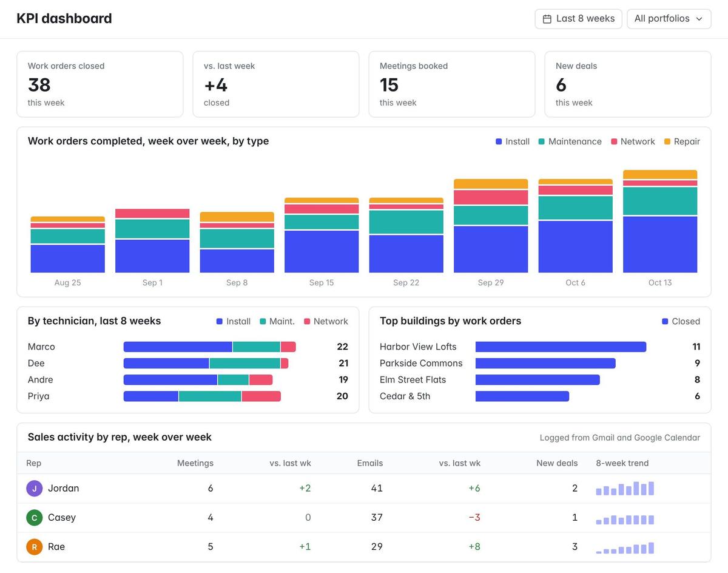Click the Aug 25 stacked bar
728x573 pixels.
pyautogui.click(x=68, y=245)
